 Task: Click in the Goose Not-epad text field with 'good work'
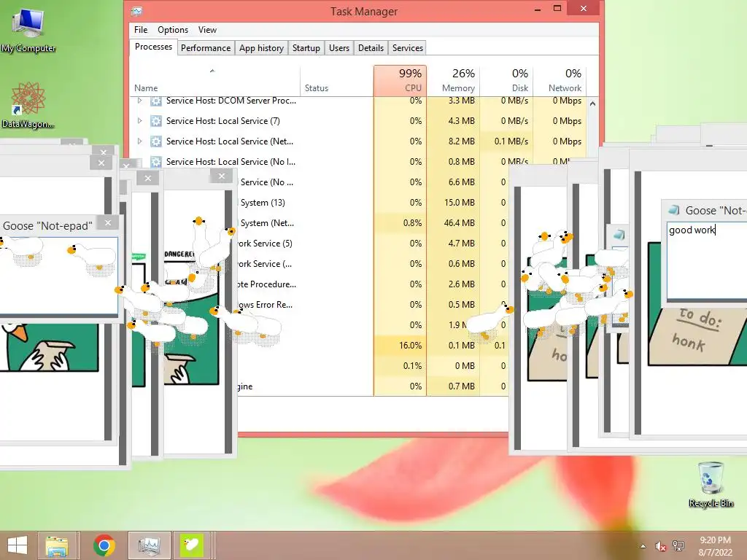pos(706,260)
